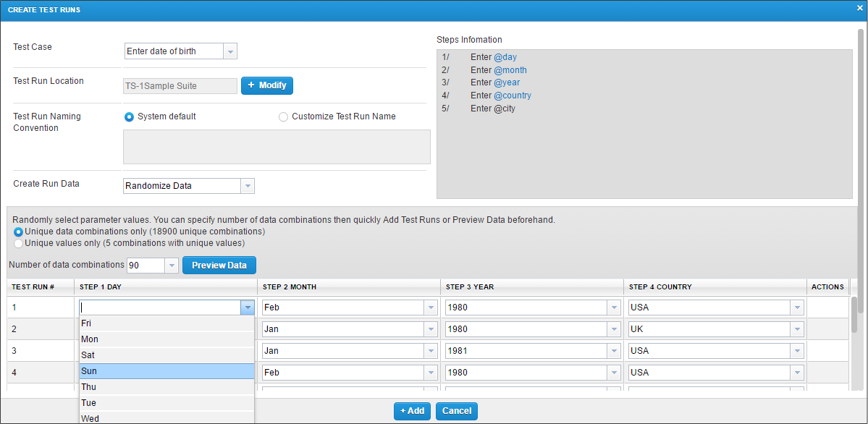
Task: Select Sun from the day list
Action: click(167, 371)
